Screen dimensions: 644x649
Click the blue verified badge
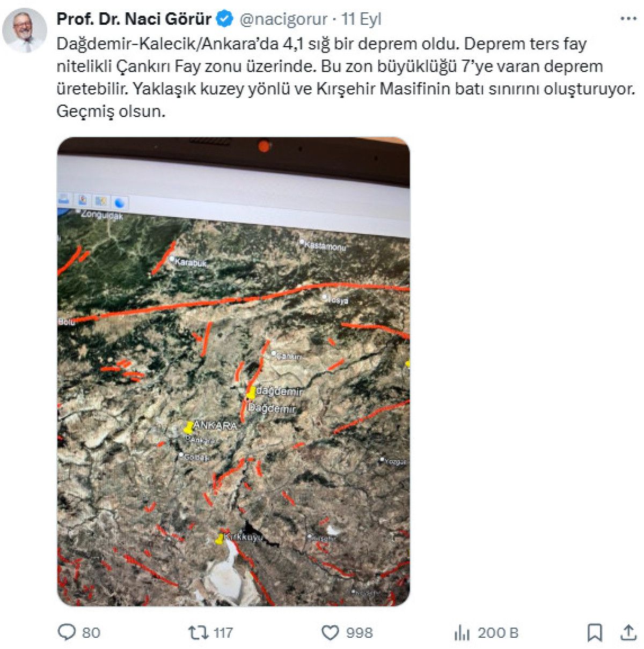coord(224,19)
